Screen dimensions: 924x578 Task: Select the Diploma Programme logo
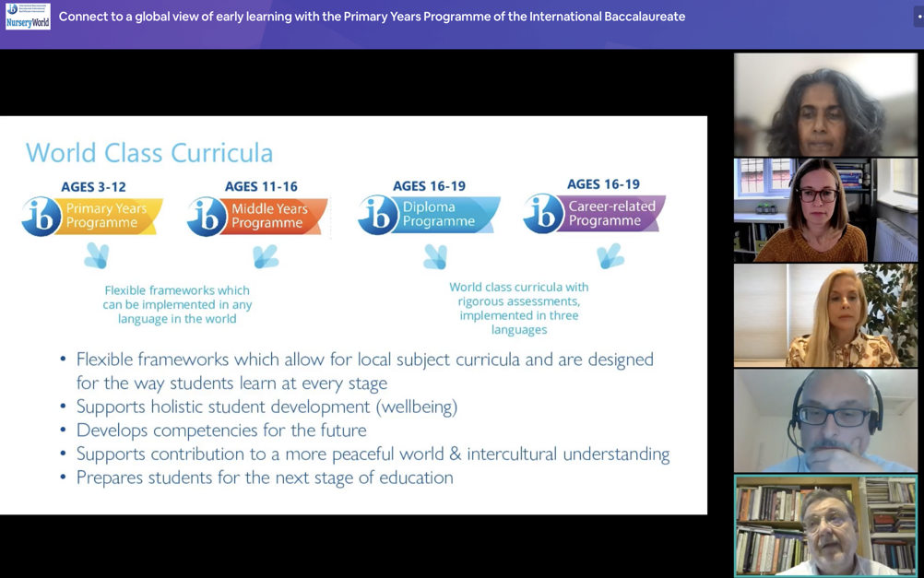429,215
